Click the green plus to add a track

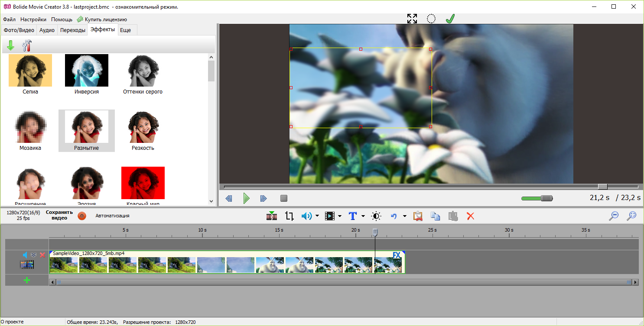(27, 280)
